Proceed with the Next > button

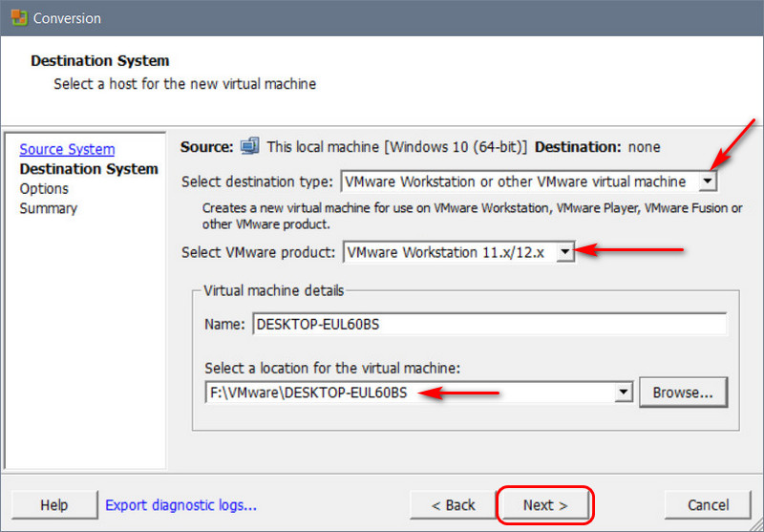545,504
